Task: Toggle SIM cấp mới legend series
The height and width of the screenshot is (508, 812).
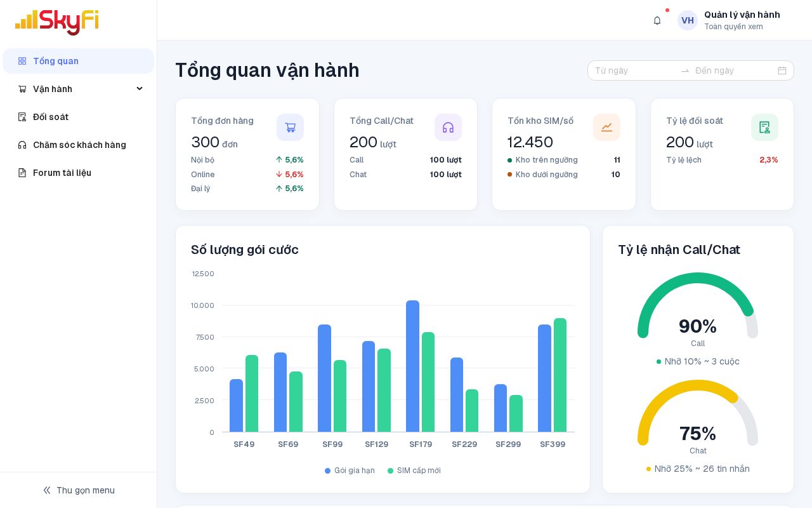Action: pyautogui.click(x=414, y=471)
